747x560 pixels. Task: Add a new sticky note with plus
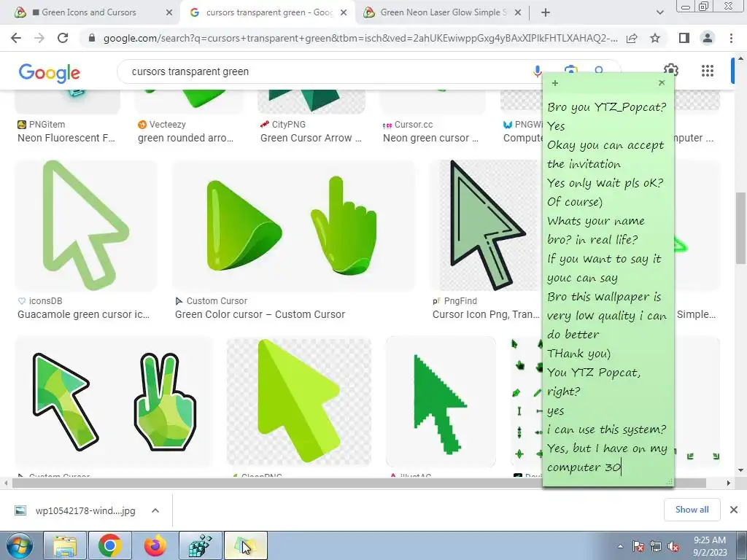point(555,83)
